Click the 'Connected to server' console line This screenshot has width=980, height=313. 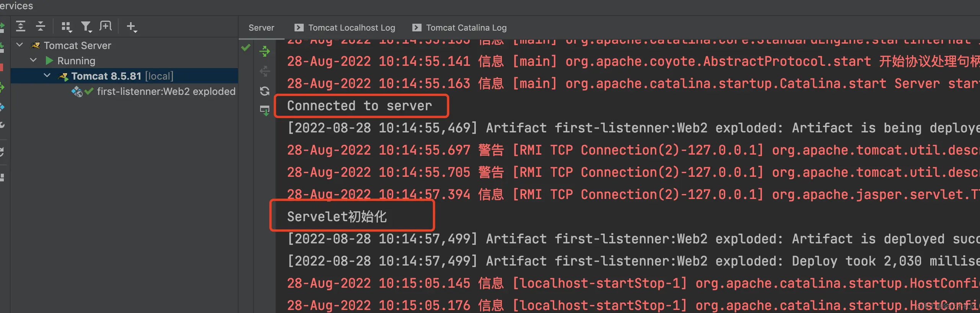[360, 106]
